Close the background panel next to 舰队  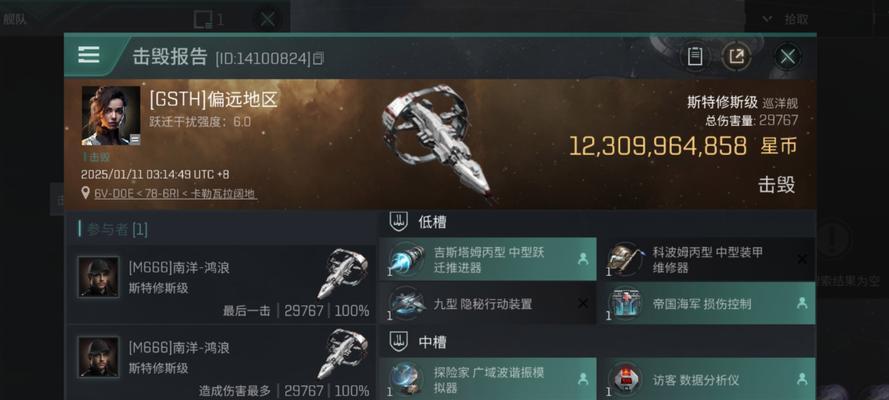tap(267, 20)
